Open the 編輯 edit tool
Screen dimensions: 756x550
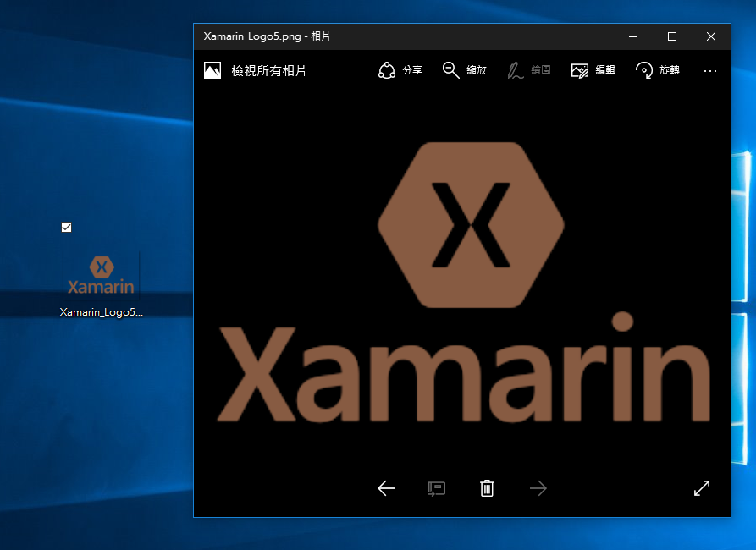(x=593, y=70)
